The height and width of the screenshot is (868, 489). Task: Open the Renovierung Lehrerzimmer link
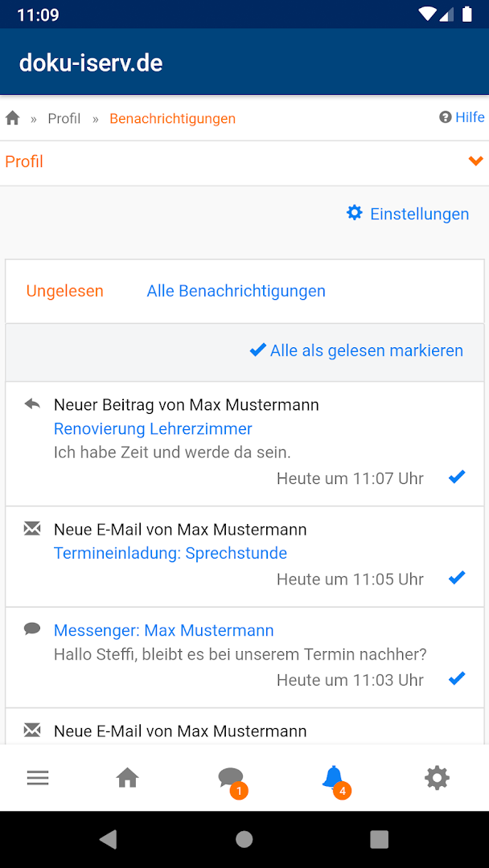[153, 429]
